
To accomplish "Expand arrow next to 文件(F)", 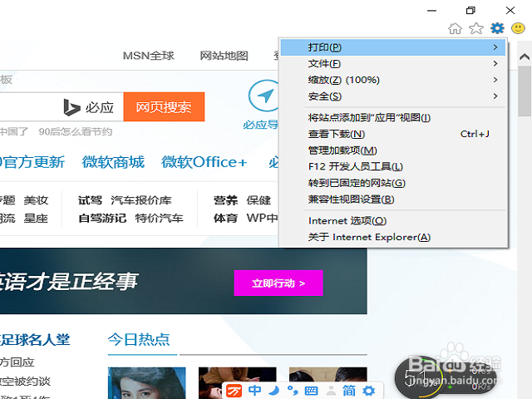I will coord(495,63).
